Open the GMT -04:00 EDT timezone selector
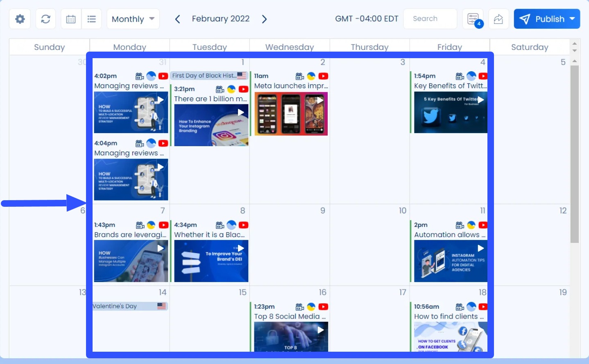This screenshot has height=364, width=589. tap(366, 19)
